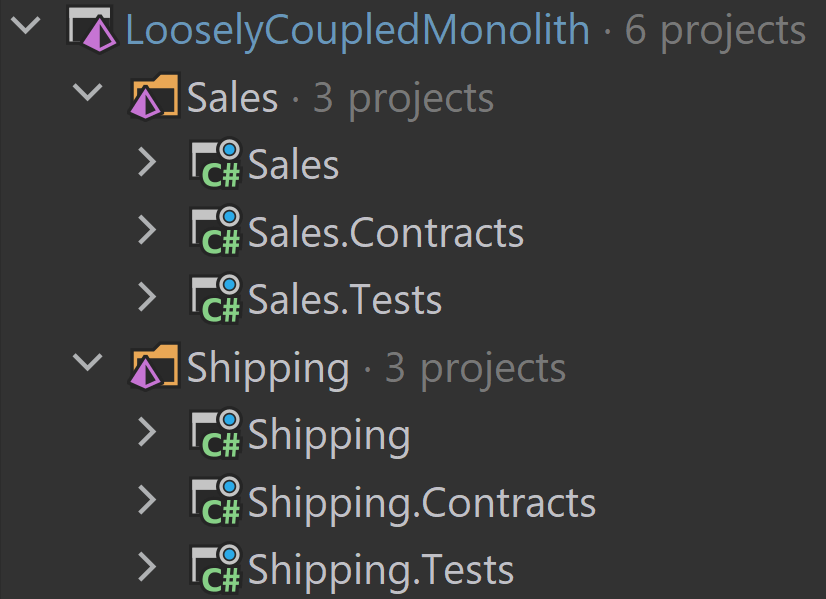Expand the Sales.Contracts project node
The image size is (826, 599).
(147, 230)
